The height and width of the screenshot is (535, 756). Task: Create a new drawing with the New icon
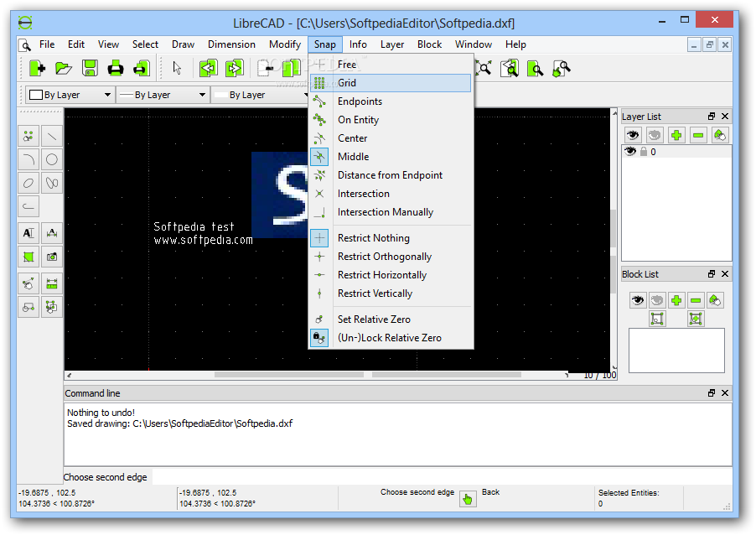point(37,68)
